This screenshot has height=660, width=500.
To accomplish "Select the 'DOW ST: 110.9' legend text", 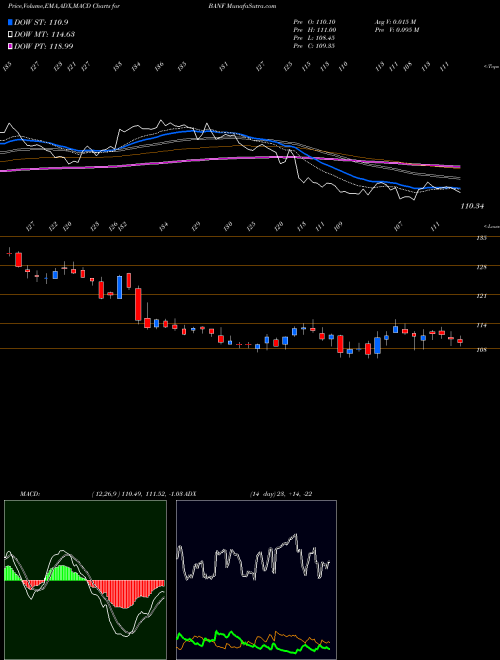I will point(41,22).
